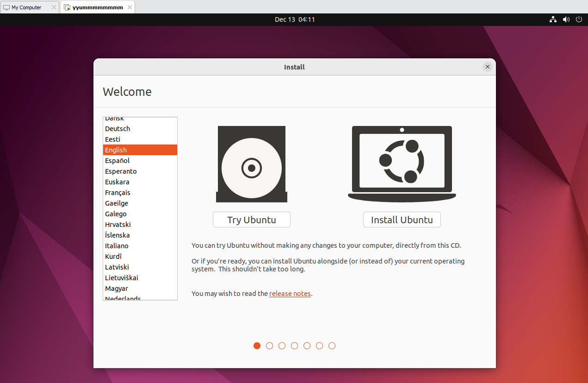Close the yyummmmmmmm tab
This screenshot has height=383, width=588.
click(x=129, y=7)
